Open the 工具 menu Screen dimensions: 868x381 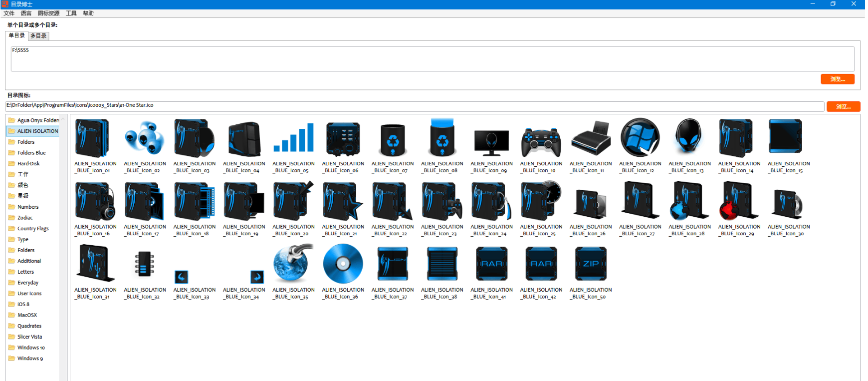coord(71,13)
